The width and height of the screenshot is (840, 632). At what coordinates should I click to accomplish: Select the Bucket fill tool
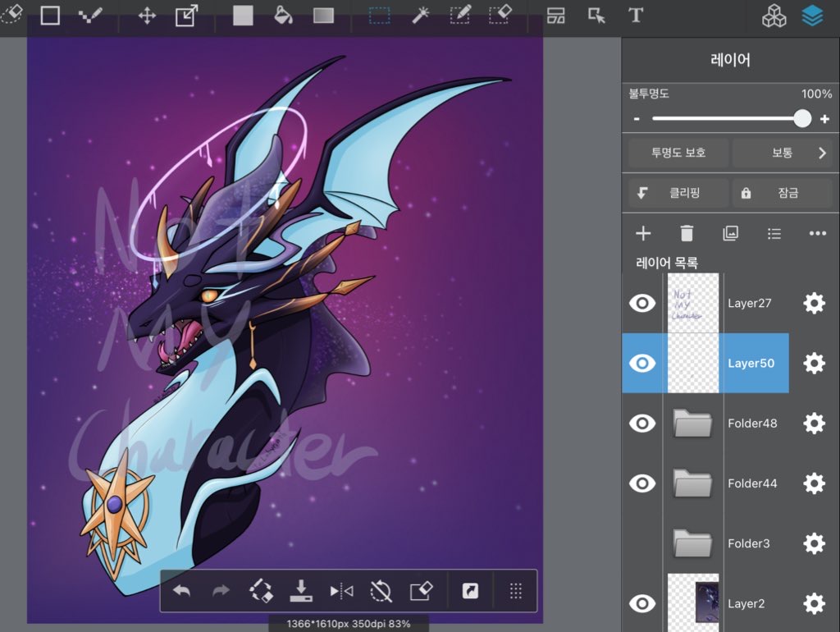point(283,16)
